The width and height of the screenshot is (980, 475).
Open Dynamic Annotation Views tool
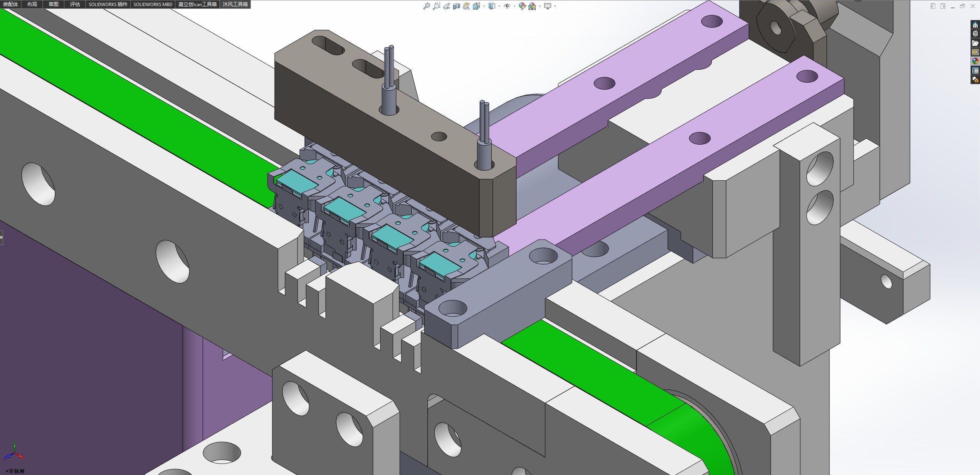coord(466,6)
